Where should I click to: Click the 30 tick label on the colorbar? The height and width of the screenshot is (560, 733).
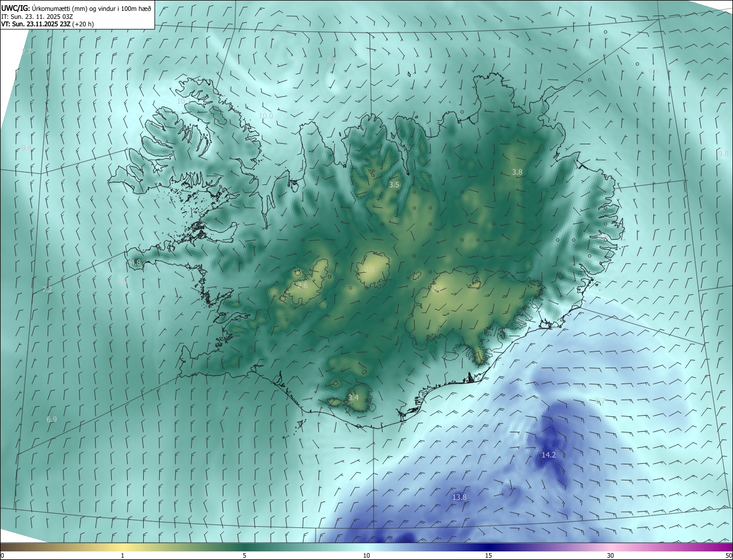[610, 555]
